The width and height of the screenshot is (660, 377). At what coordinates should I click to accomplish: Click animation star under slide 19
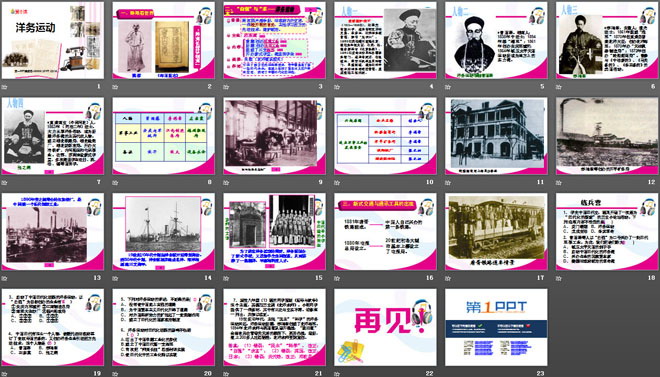4,374
